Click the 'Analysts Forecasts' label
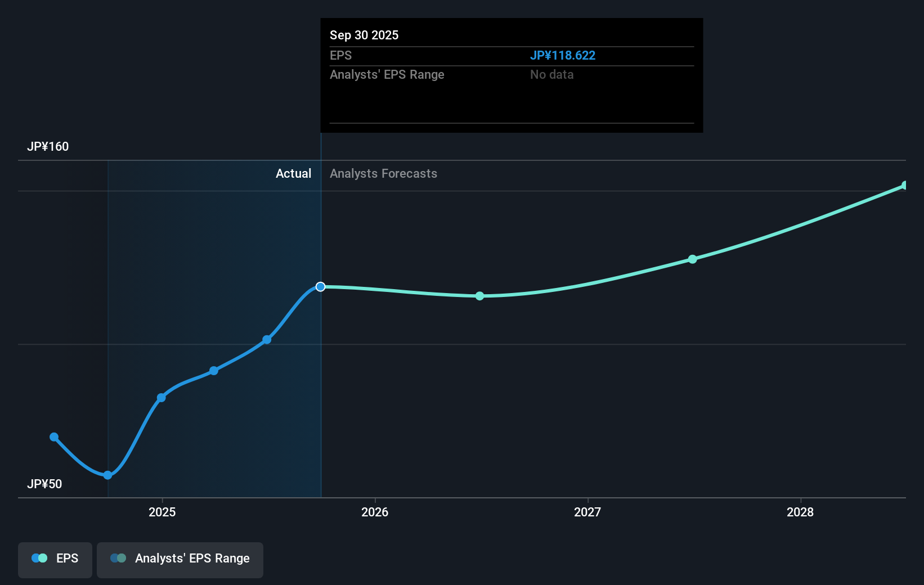 383,174
